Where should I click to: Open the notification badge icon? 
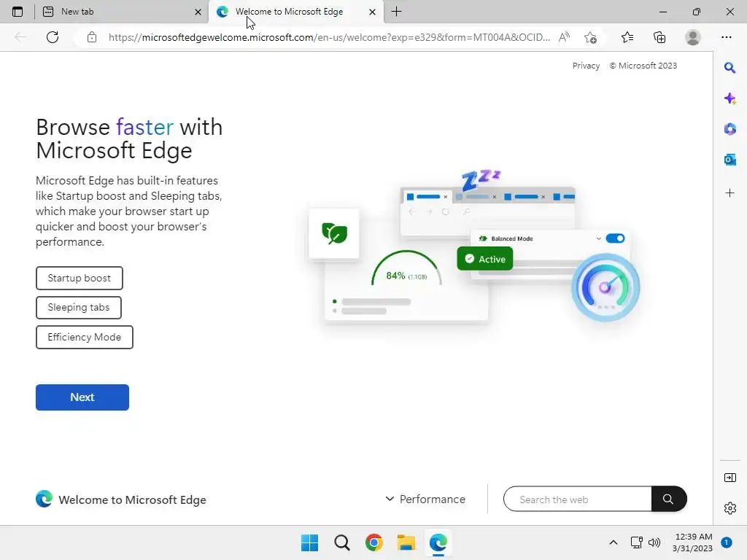[x=727, y=542]
